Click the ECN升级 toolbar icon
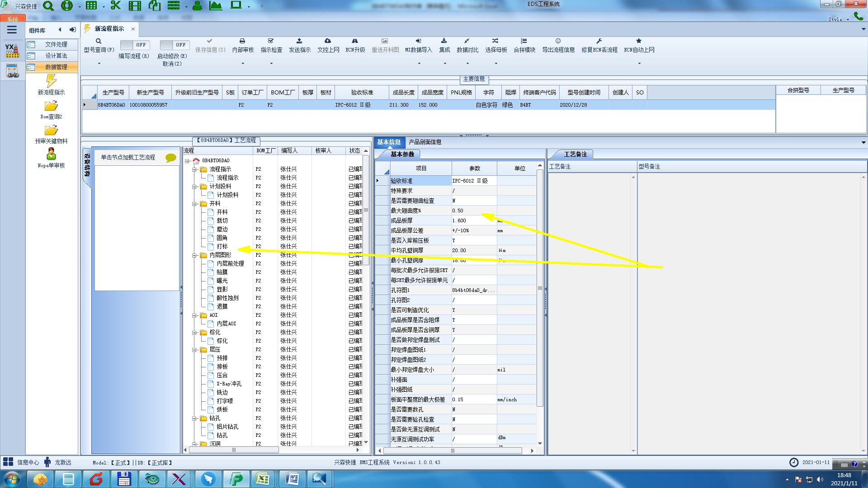 coord(355,41)
